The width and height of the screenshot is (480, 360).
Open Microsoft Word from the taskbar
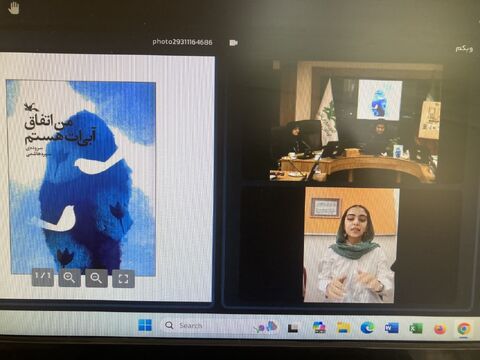[x=391, y=328]
